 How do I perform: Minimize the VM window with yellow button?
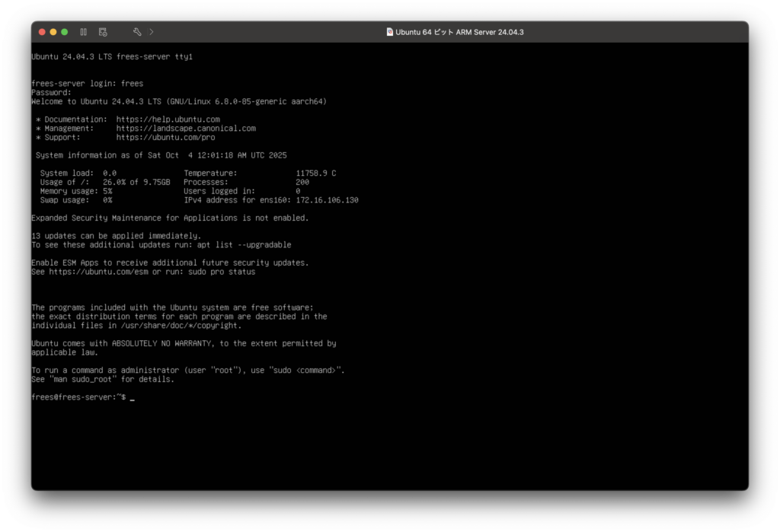(x=53, y=32)
